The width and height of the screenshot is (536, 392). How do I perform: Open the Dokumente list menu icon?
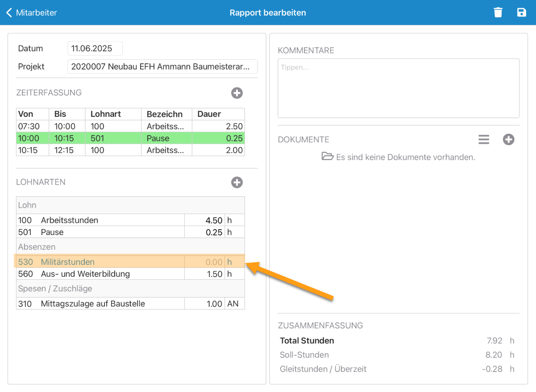pyautogui.click(x=484, y=140)
